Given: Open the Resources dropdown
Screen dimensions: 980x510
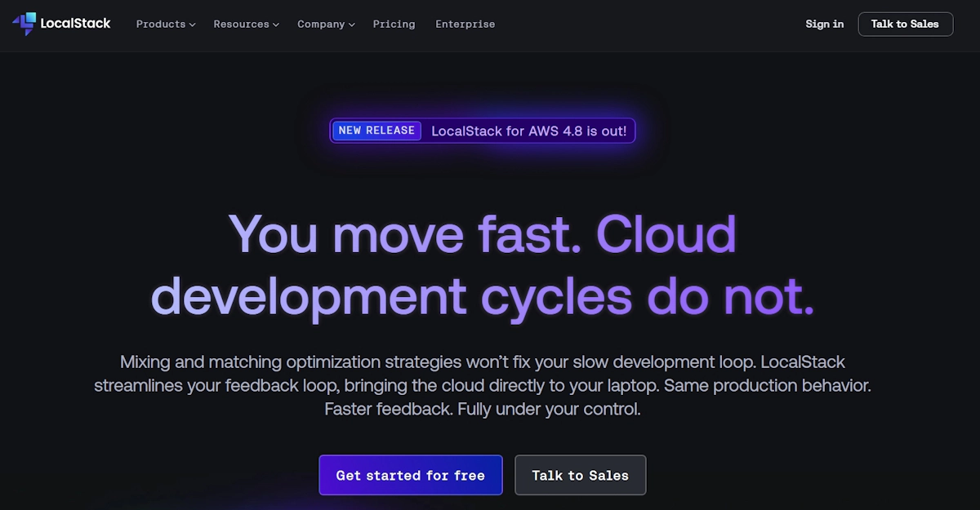Looking at the screenshot, I should [x=242, y=24].
